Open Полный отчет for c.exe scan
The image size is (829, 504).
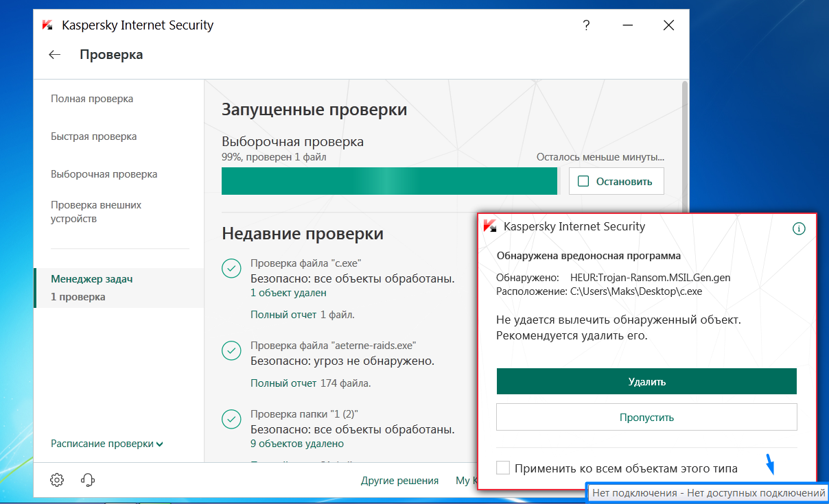[x=283, y=315]
